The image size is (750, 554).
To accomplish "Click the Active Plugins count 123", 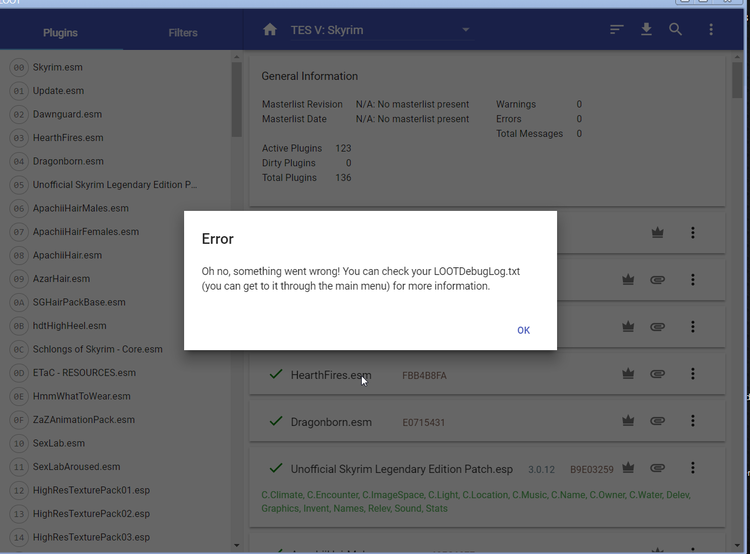I will pos(343,148).
